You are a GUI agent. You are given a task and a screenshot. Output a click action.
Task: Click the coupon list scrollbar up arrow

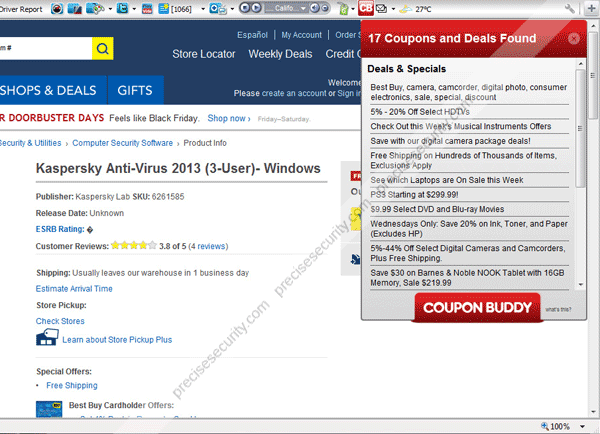click(580, 64)
